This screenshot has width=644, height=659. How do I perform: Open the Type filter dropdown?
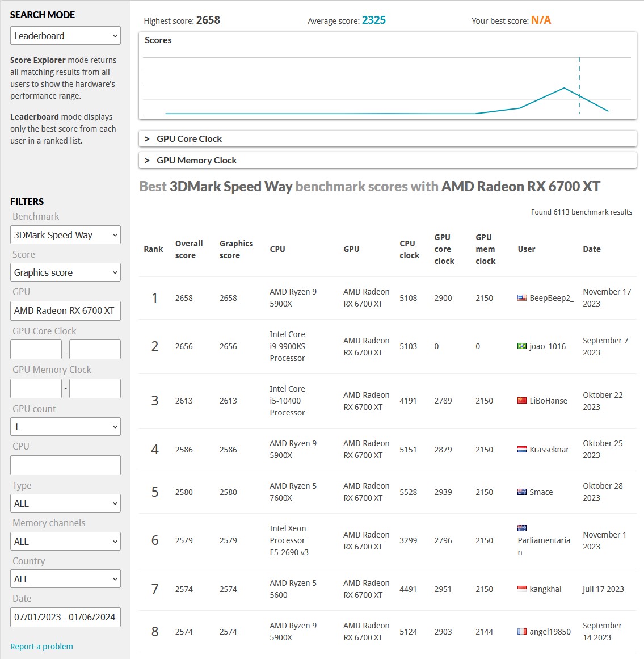pyautogui.click(x=65, y=503)
